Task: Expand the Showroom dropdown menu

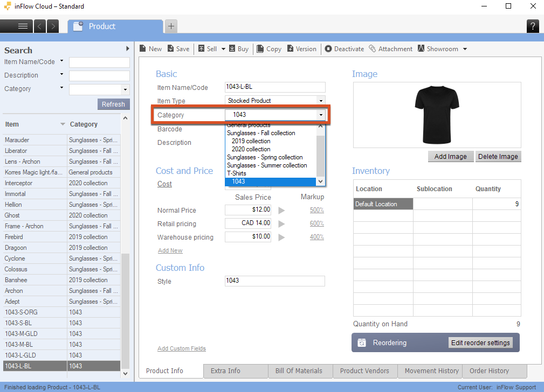Action: pos(465,49)
